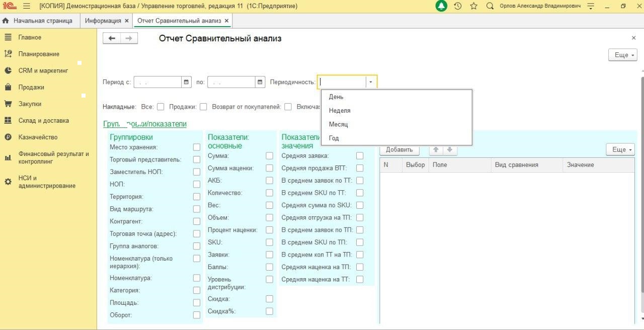Click the Группировки/показатели link

pos(145,124)
